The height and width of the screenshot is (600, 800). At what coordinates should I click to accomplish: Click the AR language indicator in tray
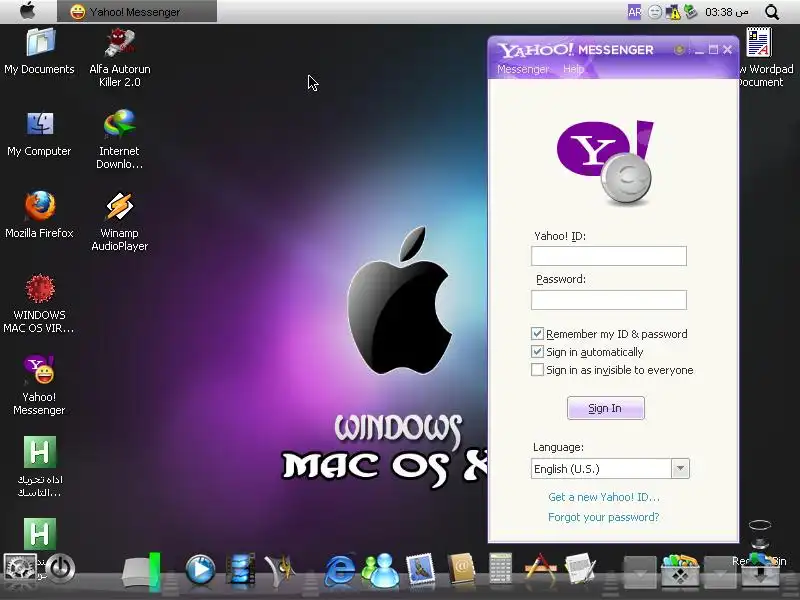click(x=634, y=12)
